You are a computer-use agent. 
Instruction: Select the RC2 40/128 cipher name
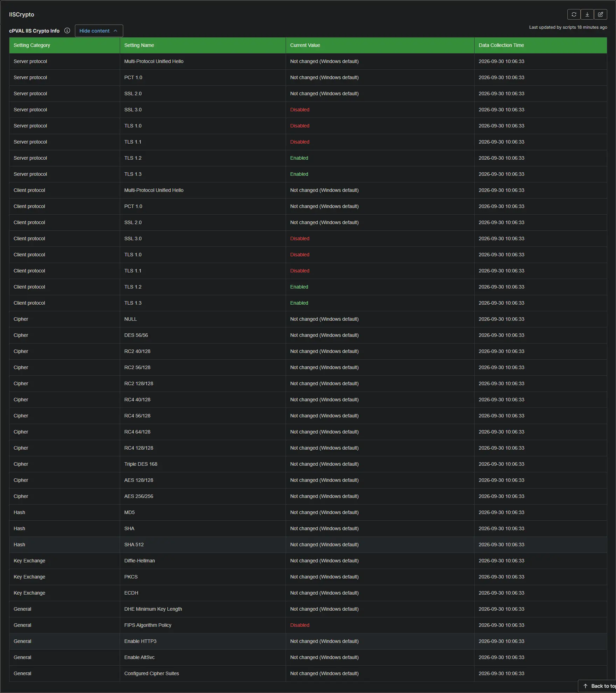tap(137, 351)
